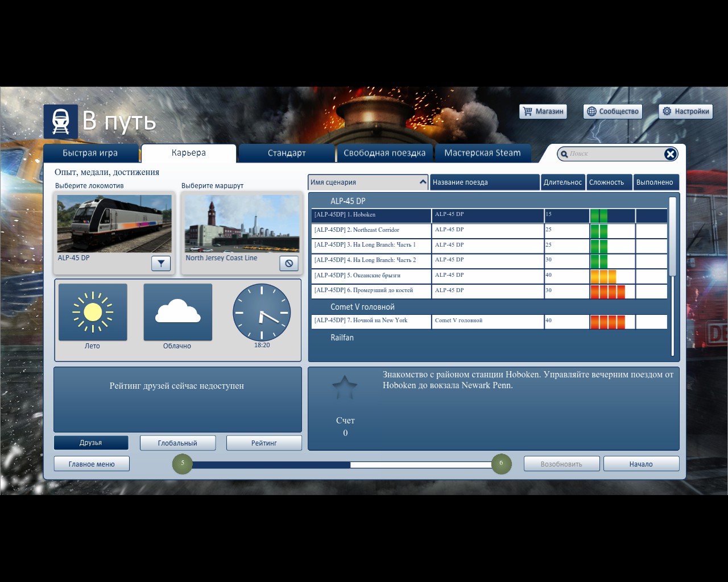Select scenario 5. Океанские брызги

coord(489,276)
